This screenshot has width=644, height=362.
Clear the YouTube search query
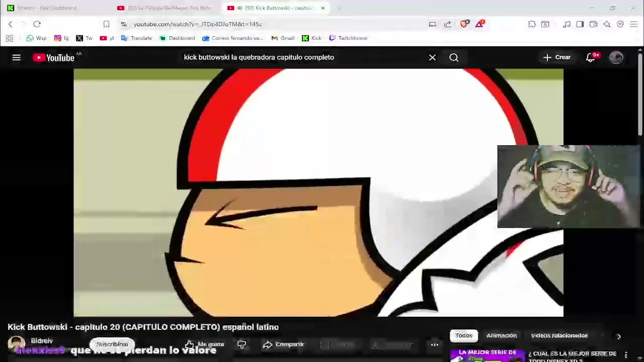(432, 58)
